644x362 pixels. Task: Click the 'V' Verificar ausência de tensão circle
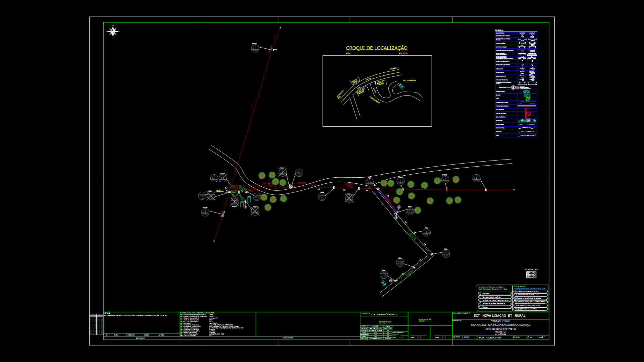click(480, 304)
